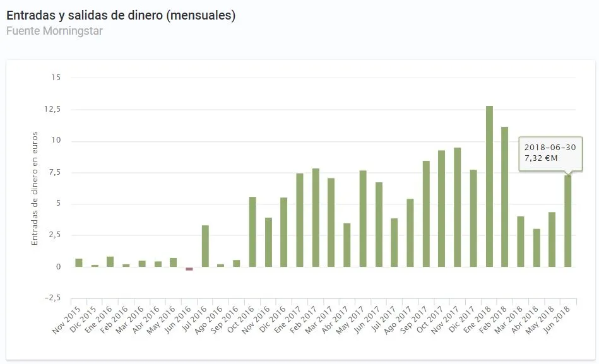Click the Feb 2018 bar

click(x=505, y=197)
